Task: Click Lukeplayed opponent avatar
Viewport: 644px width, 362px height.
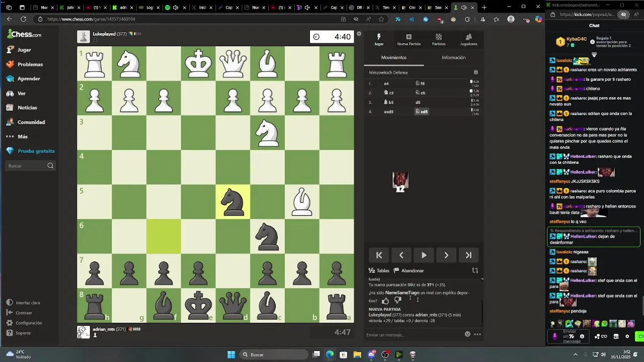Action: coord(84,37)
